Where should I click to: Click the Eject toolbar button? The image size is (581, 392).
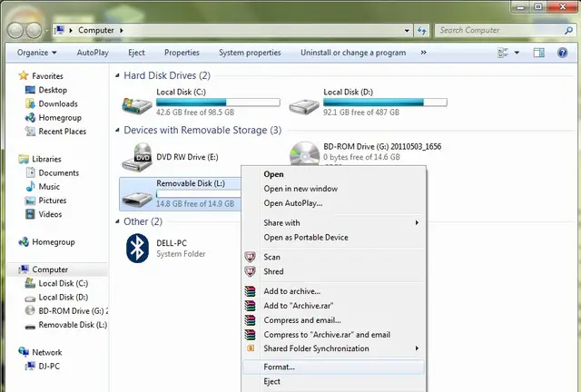pyautogui.click(x=136, y=53)
